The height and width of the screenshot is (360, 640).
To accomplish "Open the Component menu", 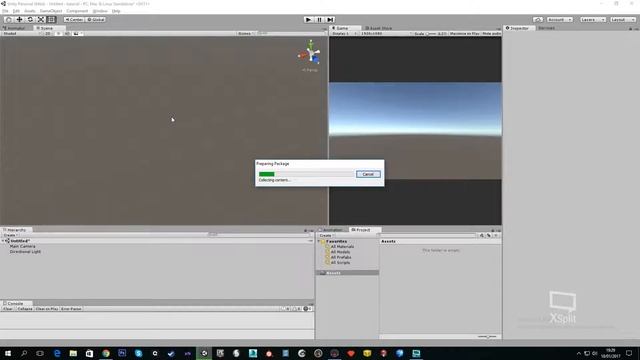I will click(x=77, y=11).
